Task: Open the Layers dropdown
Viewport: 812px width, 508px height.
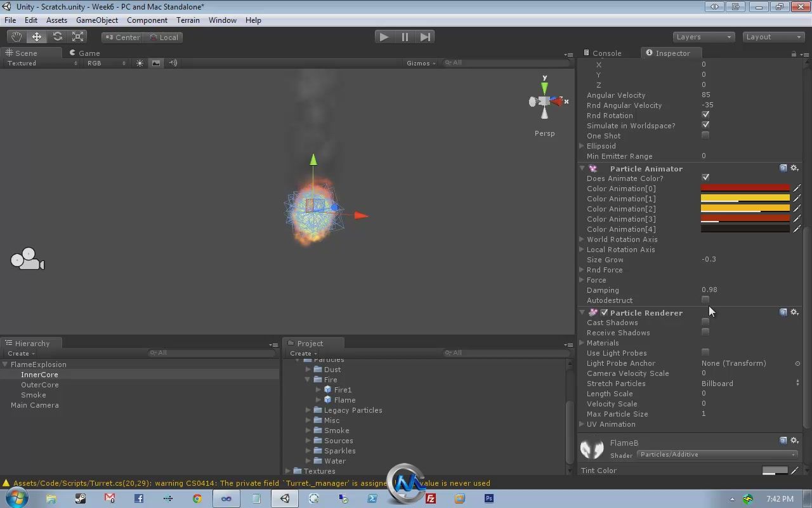Action: pos(704,37)
